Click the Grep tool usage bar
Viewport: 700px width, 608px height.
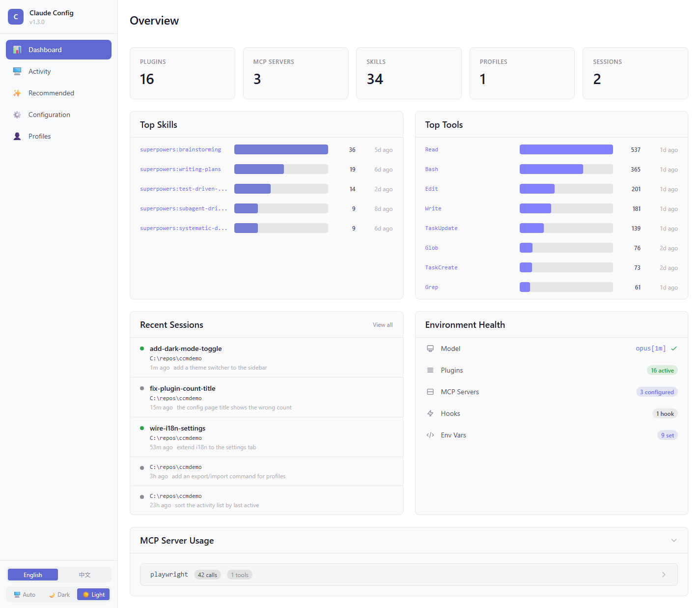(566, 287)
